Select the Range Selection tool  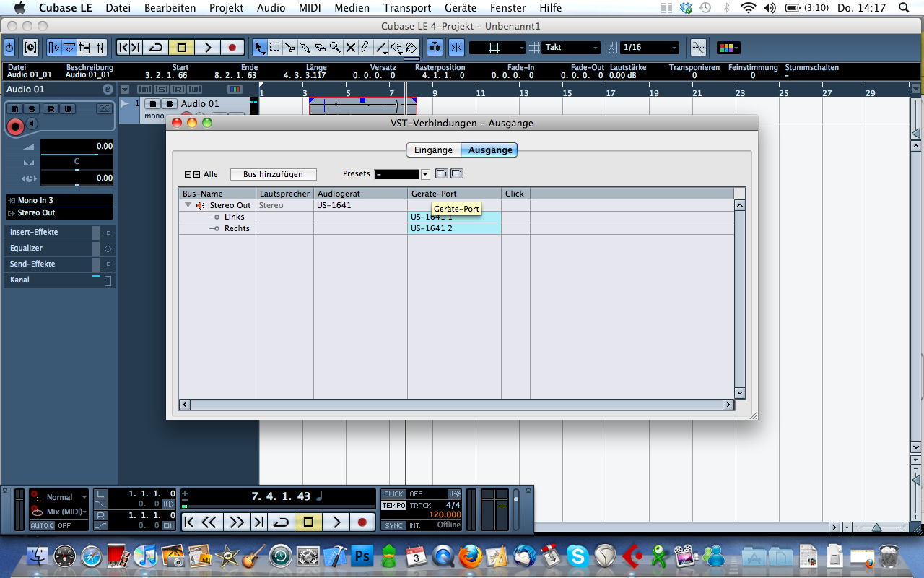coord(274,48)
